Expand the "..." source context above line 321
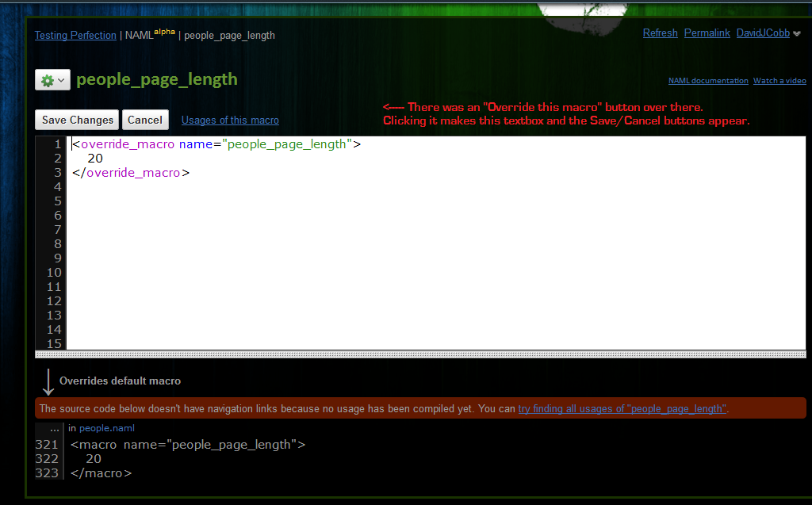 55,428
